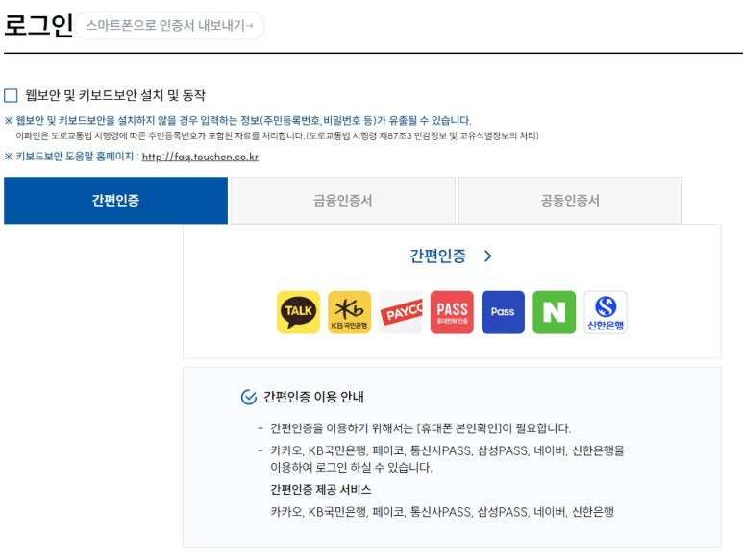
Task: Choose KB국민은행 certificate icon
Action: [349, 312]
